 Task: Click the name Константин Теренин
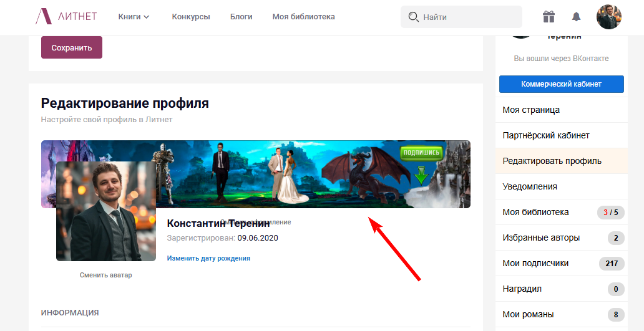[218, 224]
